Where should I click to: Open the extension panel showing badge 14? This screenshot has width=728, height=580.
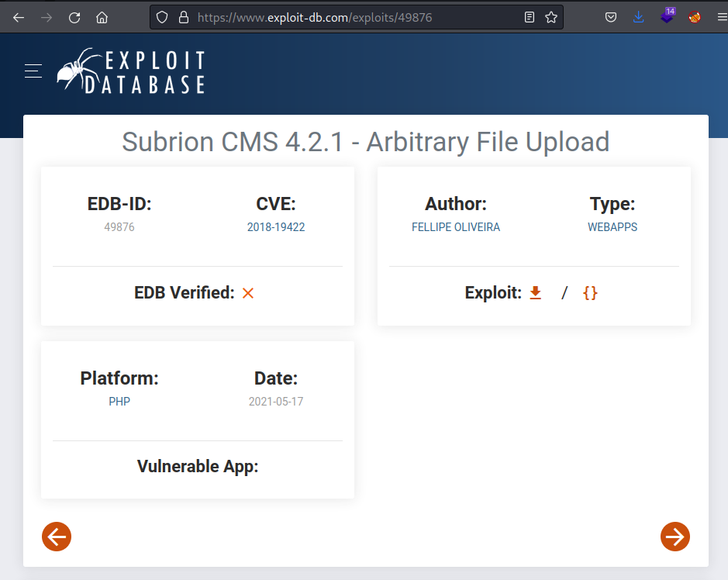tap(667, 16)
